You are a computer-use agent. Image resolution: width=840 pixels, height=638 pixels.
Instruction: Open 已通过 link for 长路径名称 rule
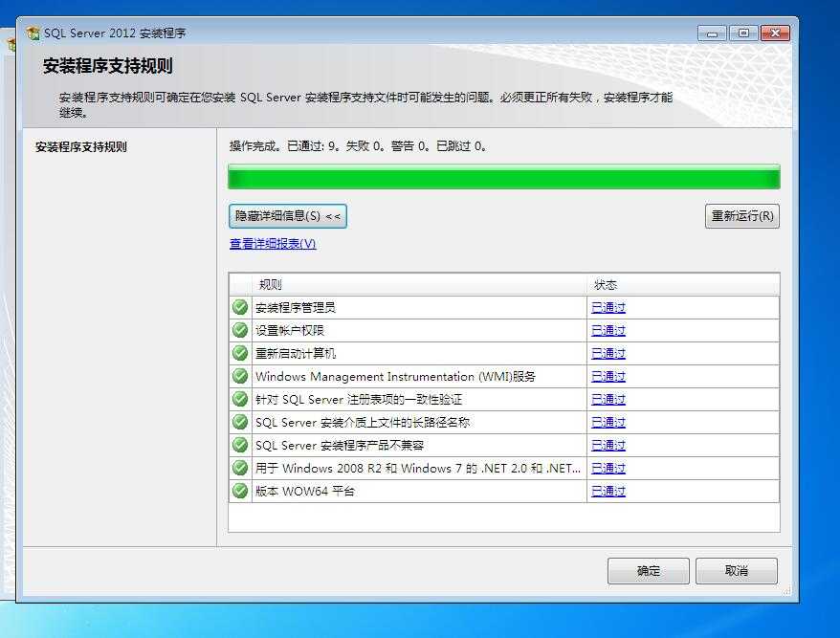tap(608, 422)
